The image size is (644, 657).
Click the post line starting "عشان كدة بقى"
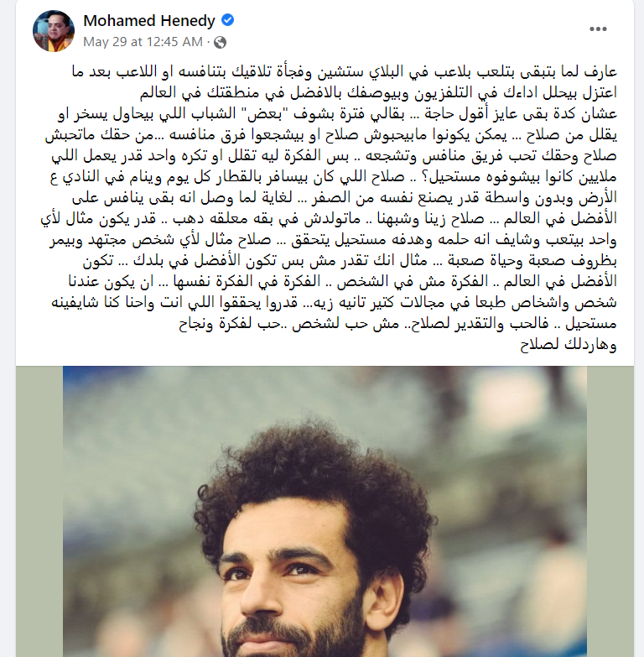tap(337, 114)
